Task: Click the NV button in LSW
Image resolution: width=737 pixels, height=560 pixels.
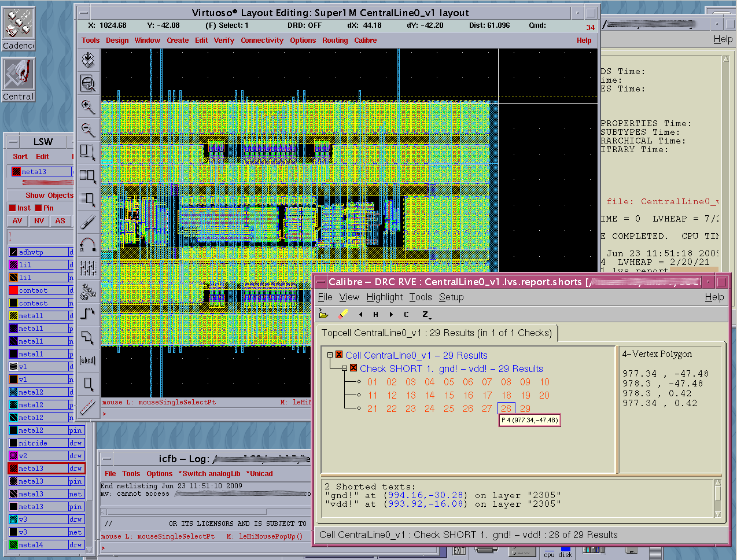Action: click(x=39, y=221)
